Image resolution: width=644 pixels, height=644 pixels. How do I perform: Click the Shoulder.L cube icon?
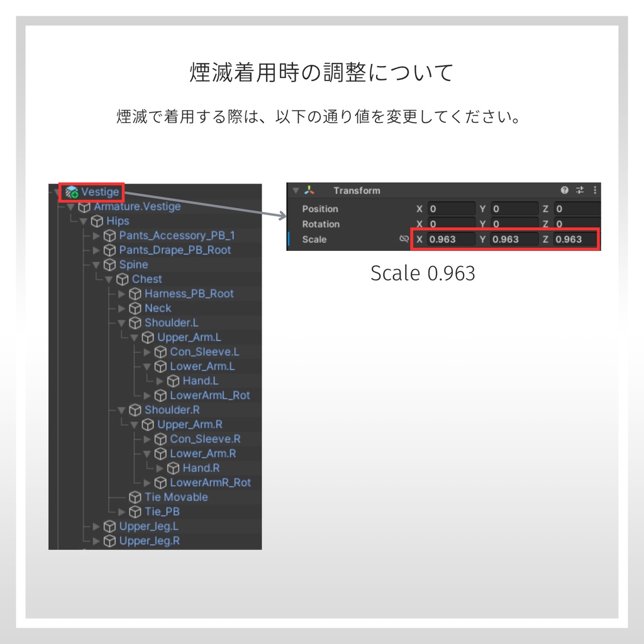click(135, 323)
